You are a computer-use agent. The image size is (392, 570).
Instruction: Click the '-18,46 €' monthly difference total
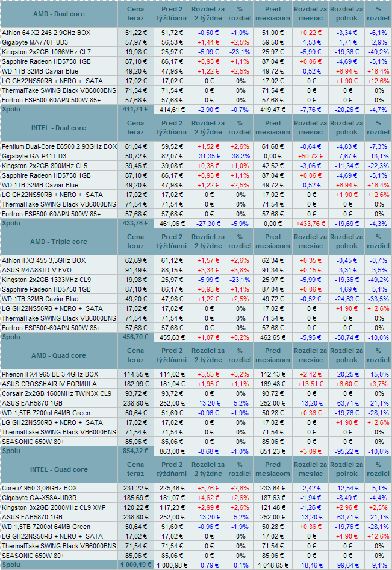(311, 565)
